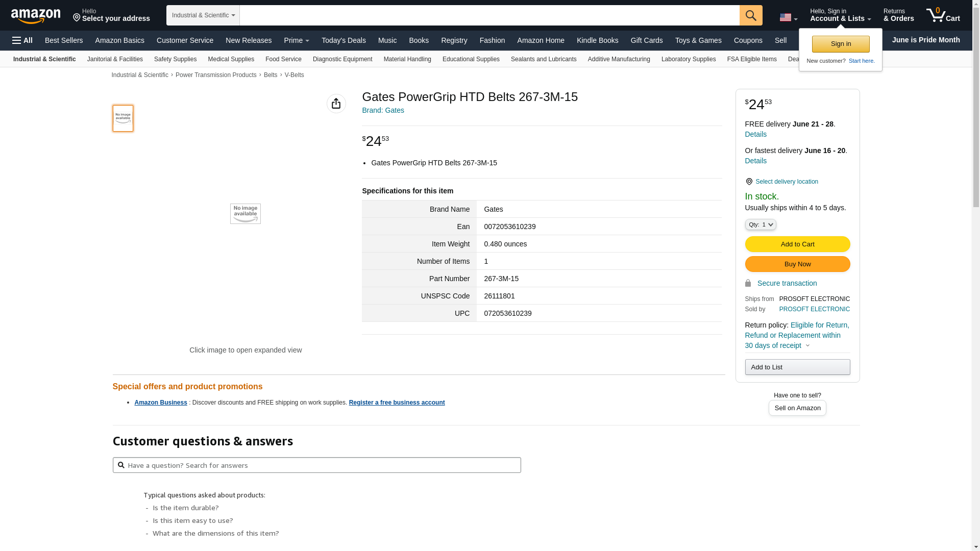Viewport: 980px width, 551px height.
Task: Click the Amazon logo
Action: click(x=36, y=16)
